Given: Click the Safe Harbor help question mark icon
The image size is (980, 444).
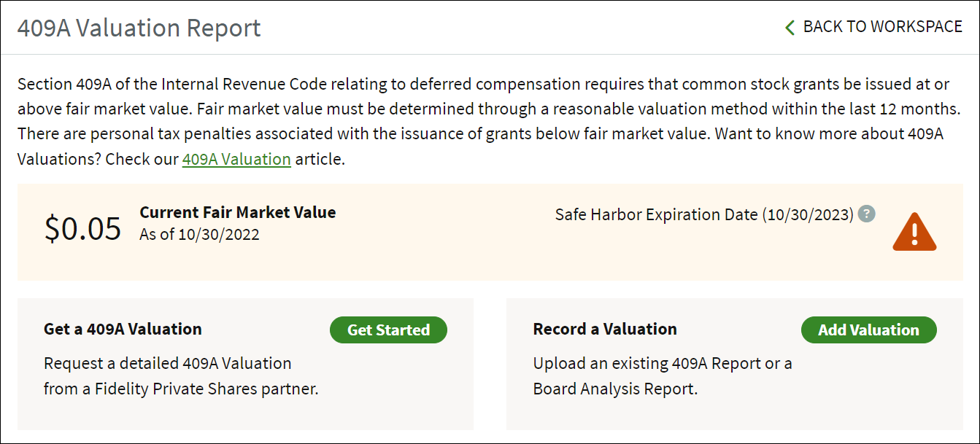Looking at the screenshot, I should point(866,214).
